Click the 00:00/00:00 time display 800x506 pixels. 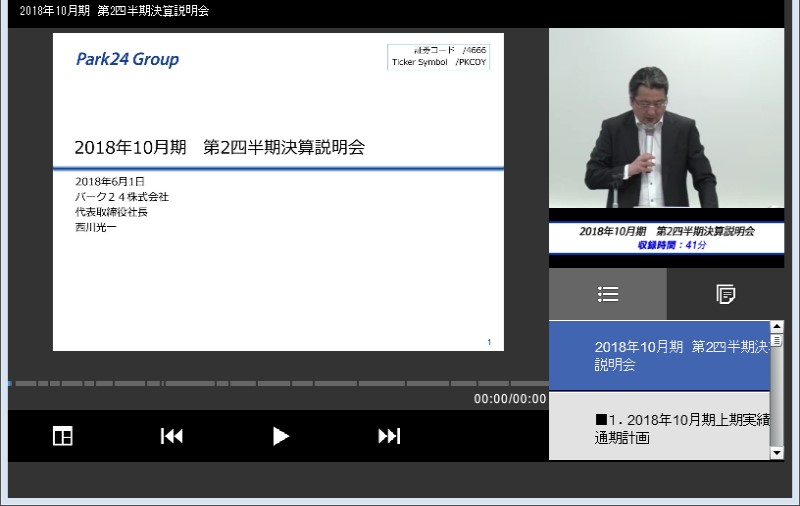pyautogui.click(x=510, y=399)
